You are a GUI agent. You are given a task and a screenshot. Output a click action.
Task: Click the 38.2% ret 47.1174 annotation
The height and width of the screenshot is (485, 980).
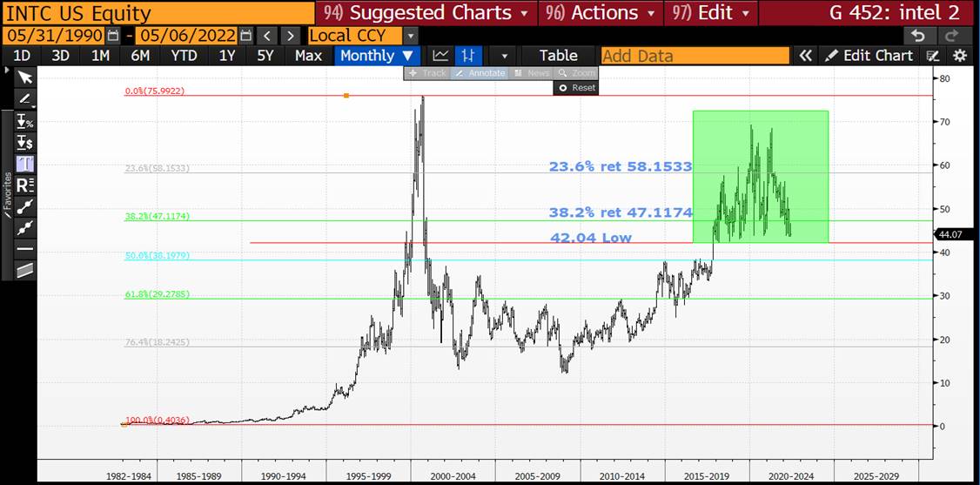[621, 212]
